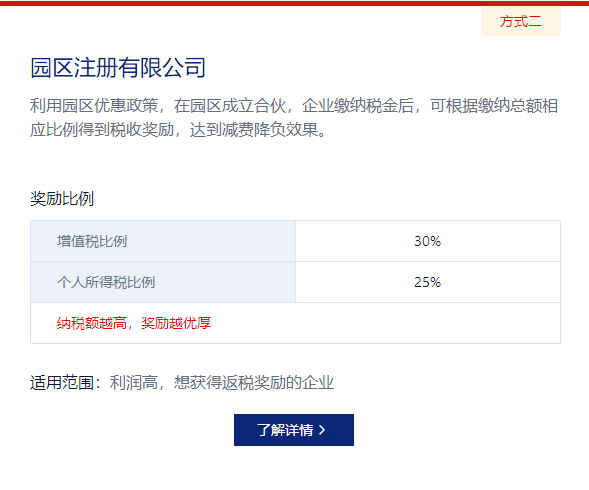Image resolution: width=589 pixels, height=490 pixels.
Task: Click the phrase 企业缴纳税金后 in description
Action: 358,106
